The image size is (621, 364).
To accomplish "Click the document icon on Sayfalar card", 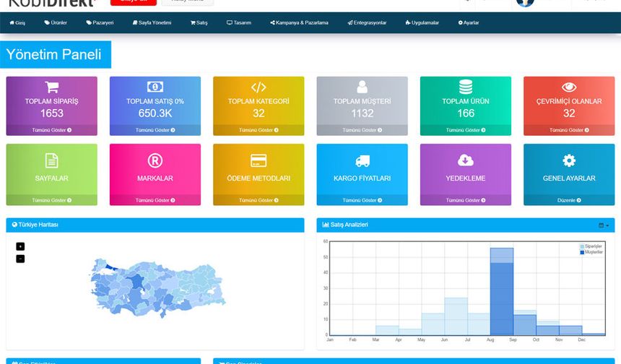I will point(52,160).
